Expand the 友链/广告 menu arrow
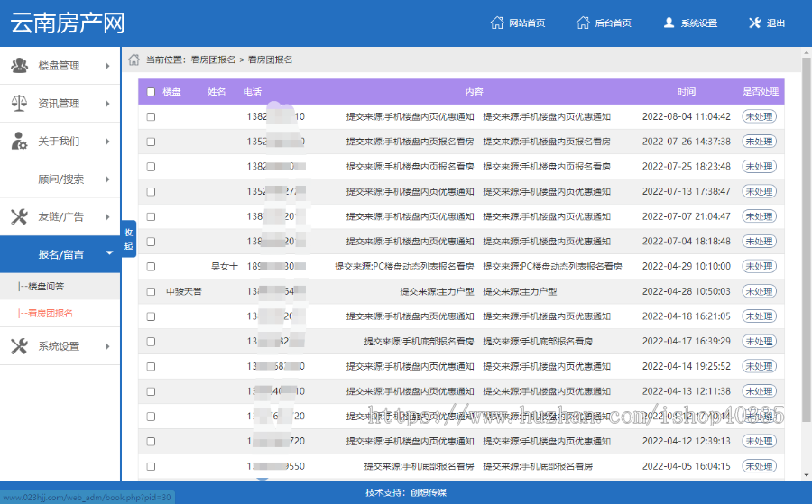The image size is (812, 504). [107, 216]
